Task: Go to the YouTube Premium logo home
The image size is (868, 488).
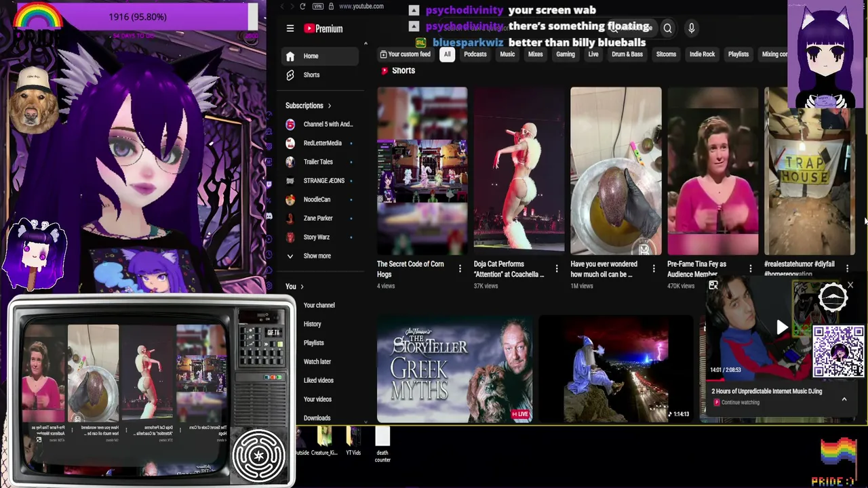Action: tap(323, 28)
